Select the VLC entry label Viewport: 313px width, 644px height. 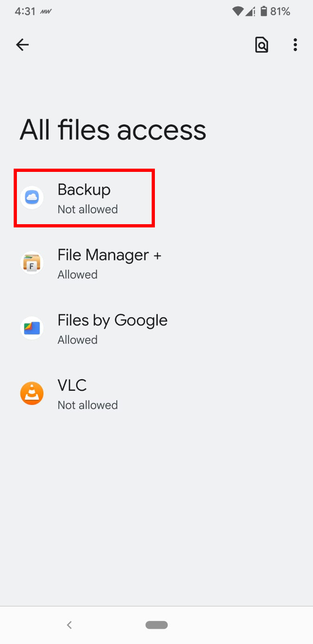click(x=72, y=385)
